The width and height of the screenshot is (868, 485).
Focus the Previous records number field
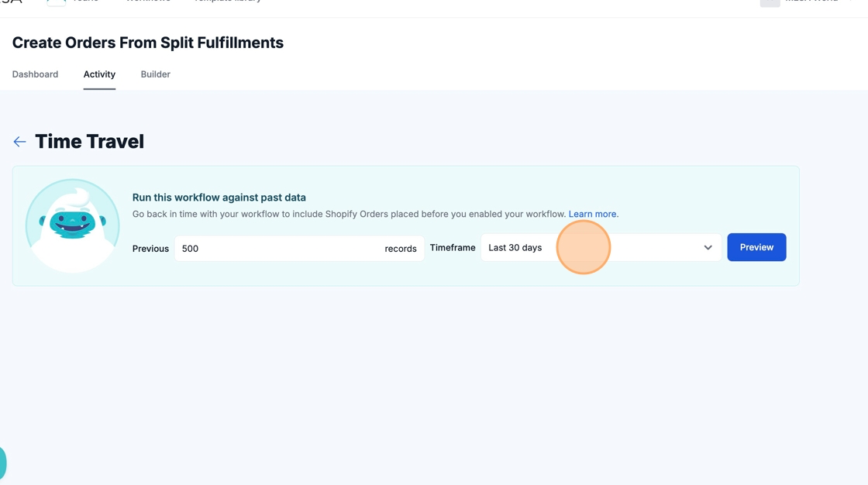(275, 249)
